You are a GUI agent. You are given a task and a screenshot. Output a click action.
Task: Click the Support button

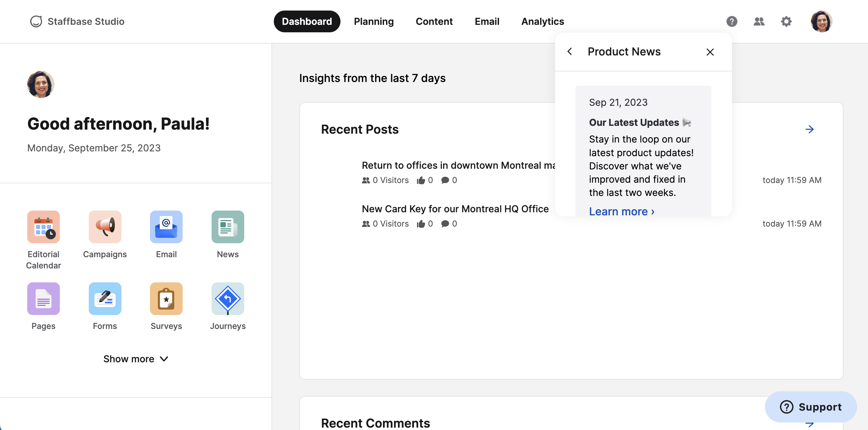pyautogui.click(x=811, y=407)
